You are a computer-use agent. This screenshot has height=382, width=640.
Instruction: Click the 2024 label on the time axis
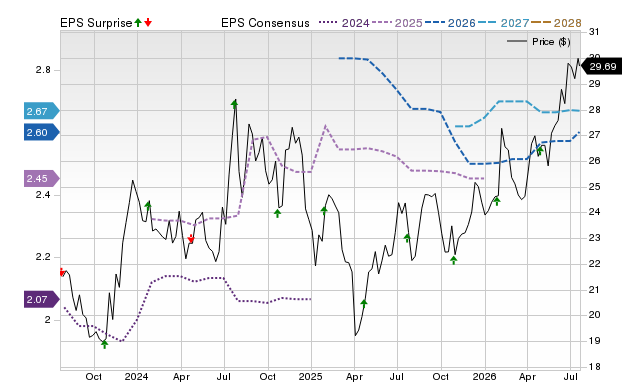(136, 376)
